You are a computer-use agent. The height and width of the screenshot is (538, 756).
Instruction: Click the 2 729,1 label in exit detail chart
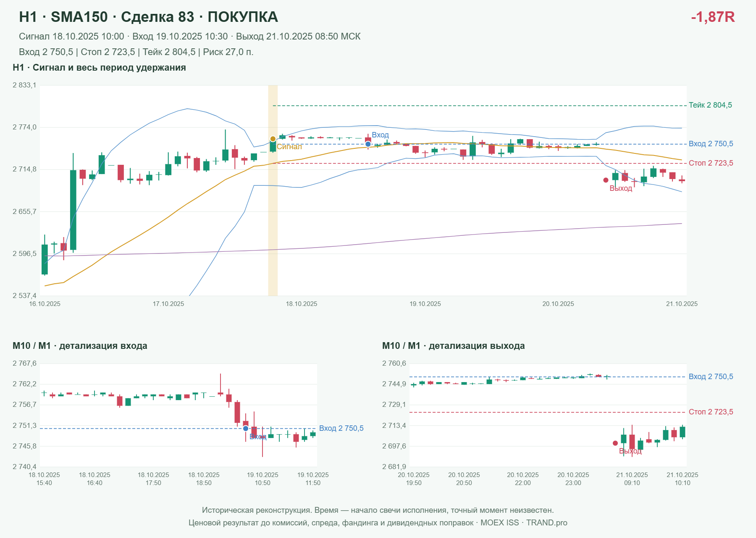coord(394,405)
